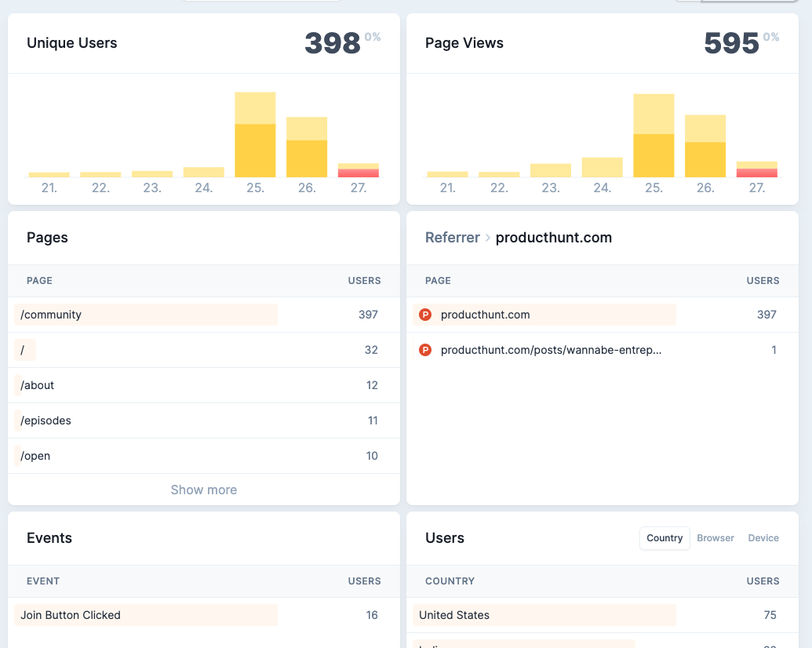Viewport: 812px width, 648px height.
Task: Click Product Hunt icon beside producthunt.com row
Action: (x=425, y=315)
